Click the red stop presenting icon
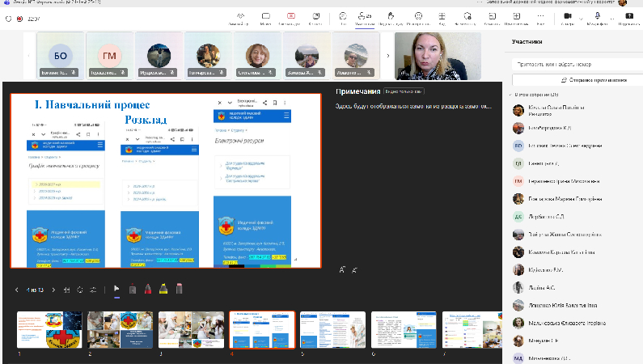The image size is (643, 364). coord(290,16)
